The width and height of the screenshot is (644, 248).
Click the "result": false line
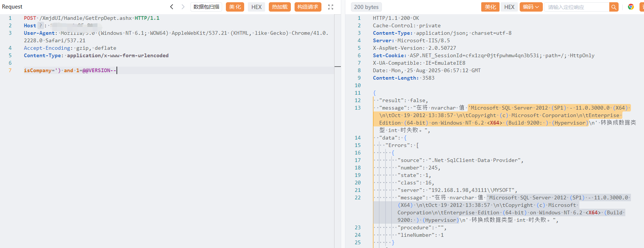[404, 100]
